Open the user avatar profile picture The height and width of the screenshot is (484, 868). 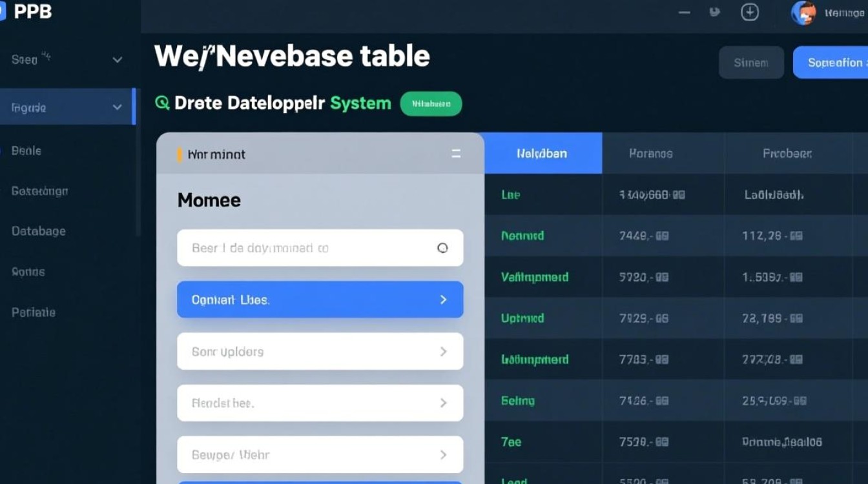point(803,13)
